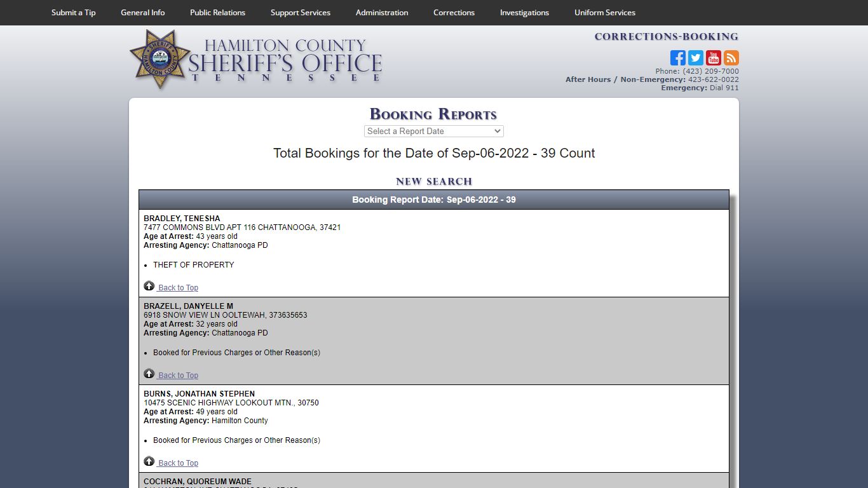
Task: Open the Investigations menu
Action: point(524,13)
